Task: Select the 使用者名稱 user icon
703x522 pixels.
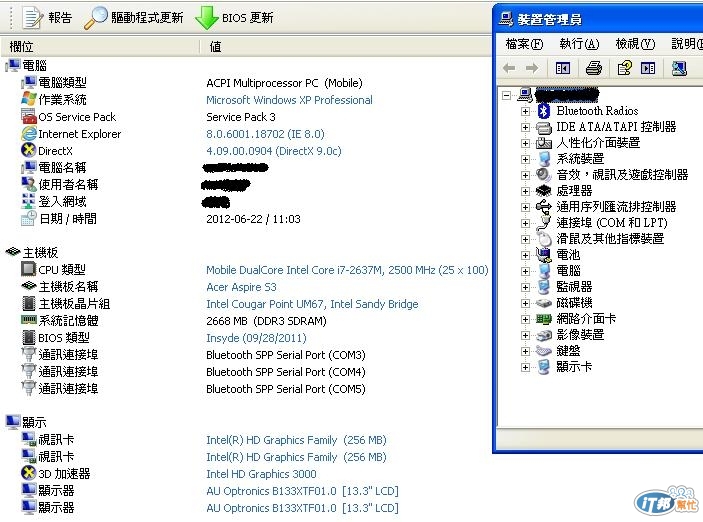Action: click(x=29, y=184)
